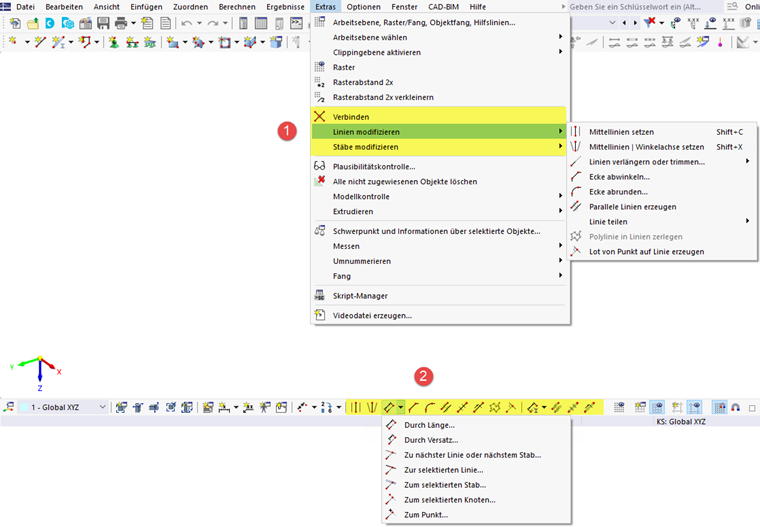Screen dimensions: 760x527
Task: Open the Berechnen menu
Action: tap(237, 7)
